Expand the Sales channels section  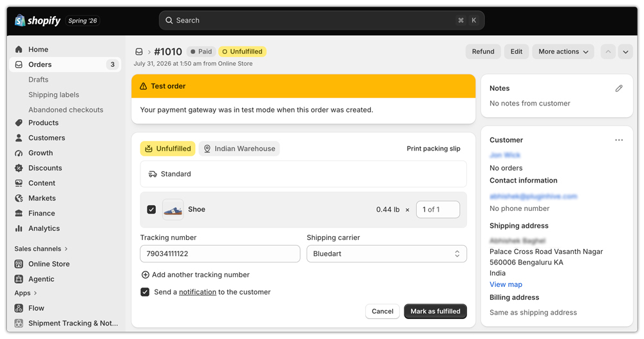[41, 249]
